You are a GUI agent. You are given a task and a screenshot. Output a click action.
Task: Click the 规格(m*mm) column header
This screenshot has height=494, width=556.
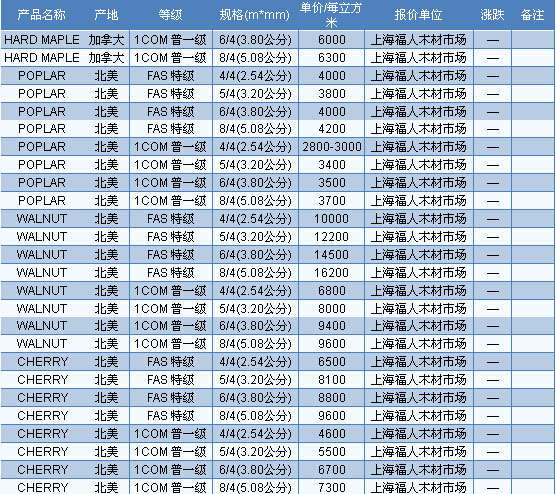(255, 15)
